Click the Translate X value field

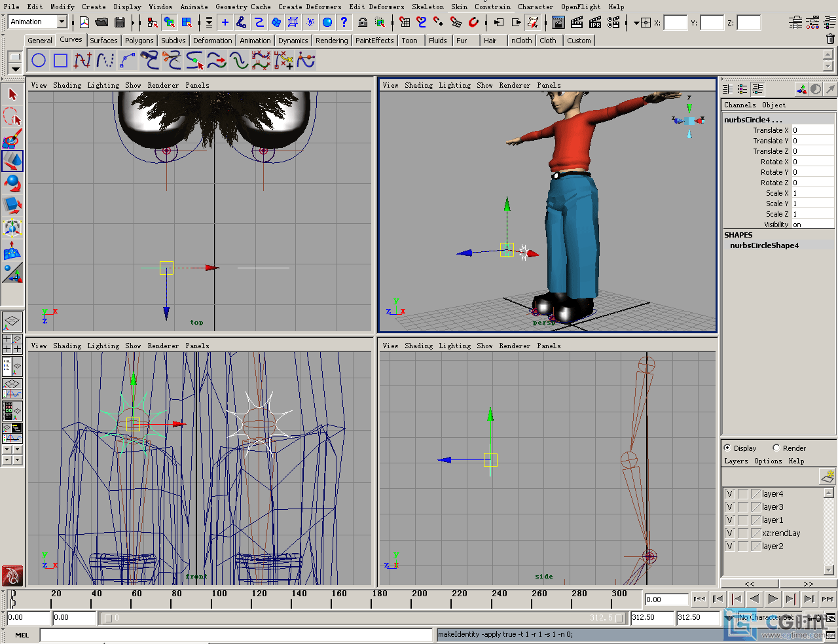(813, 130)
